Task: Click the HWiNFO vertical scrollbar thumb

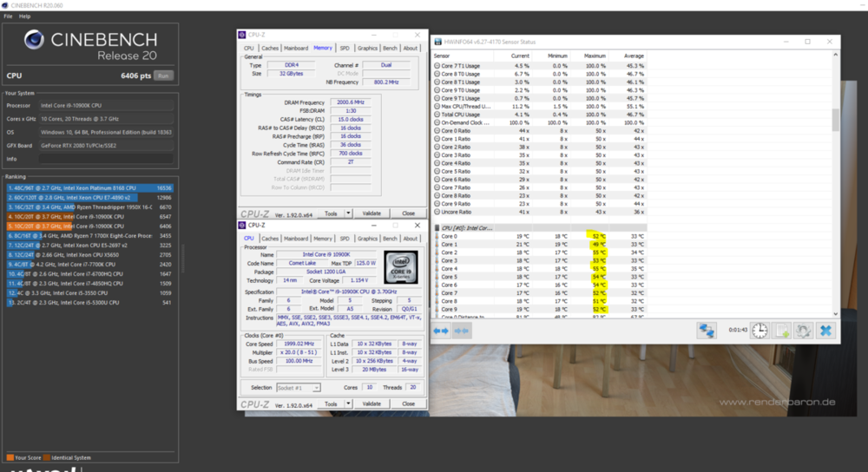Action: [835, 120]
